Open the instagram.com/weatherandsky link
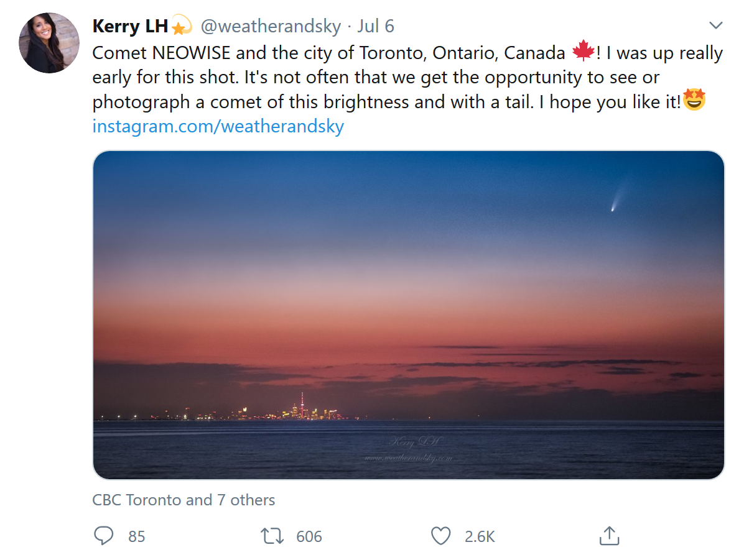The height and width of the screenshot is (560, 744). click(x=218, y=126)
